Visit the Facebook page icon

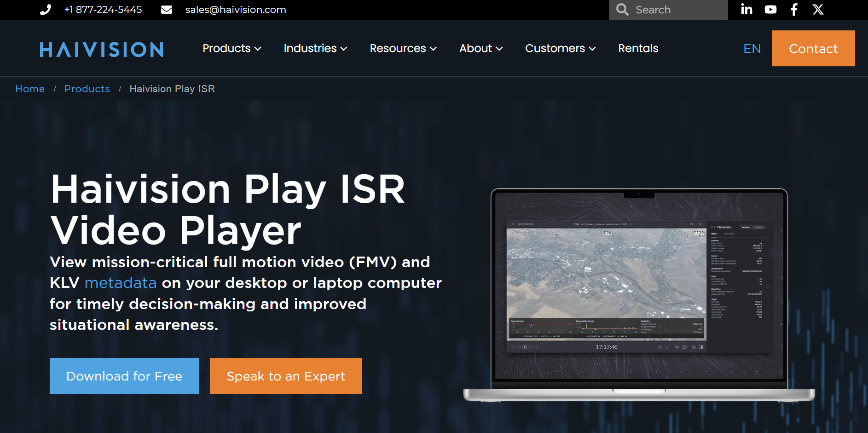[794, 10]
